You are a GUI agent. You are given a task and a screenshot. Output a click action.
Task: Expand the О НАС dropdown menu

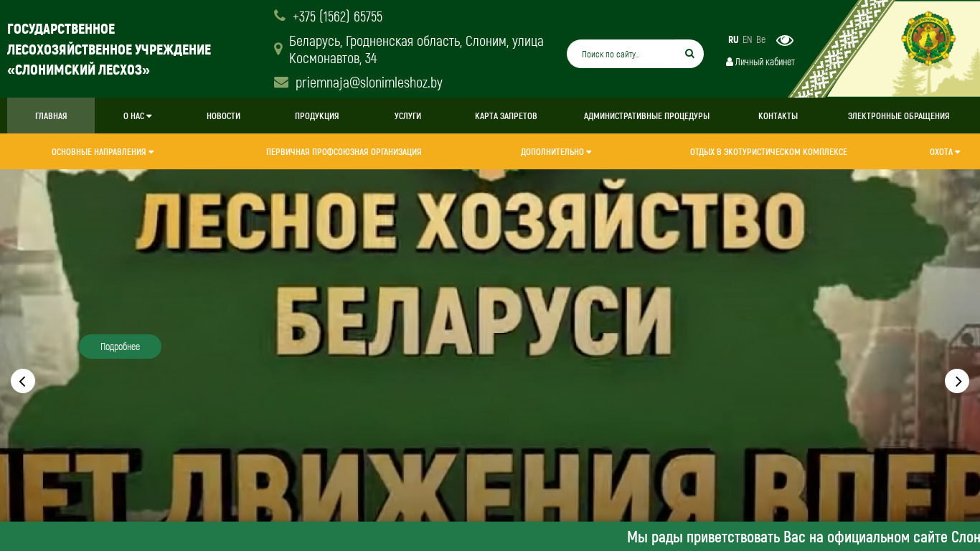(137, 116)
